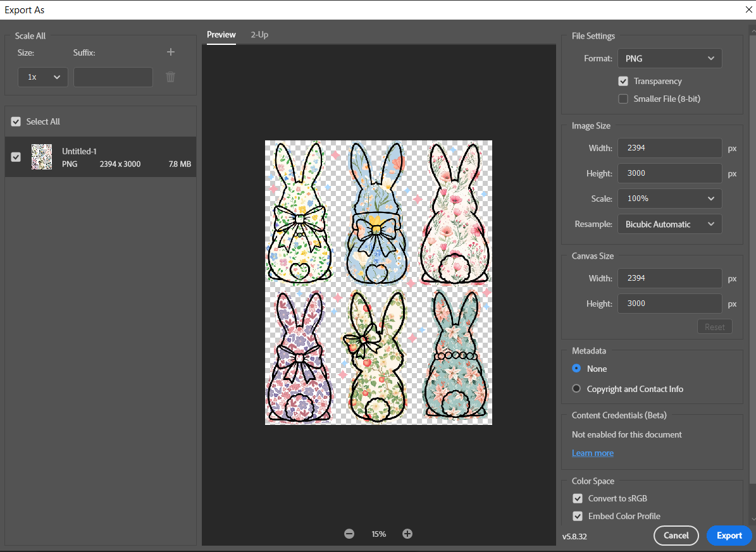
Task: Click the Image Size Width input field
Action: 669,148
